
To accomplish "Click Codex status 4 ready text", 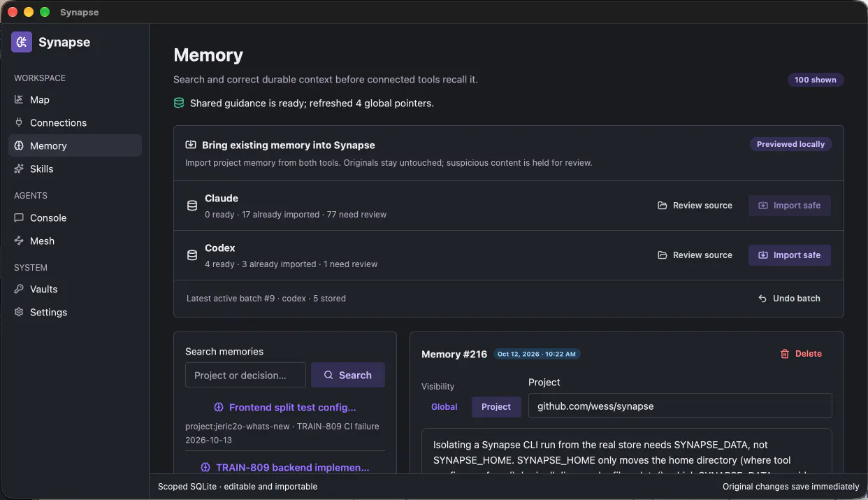I will (x=291, y=264).
